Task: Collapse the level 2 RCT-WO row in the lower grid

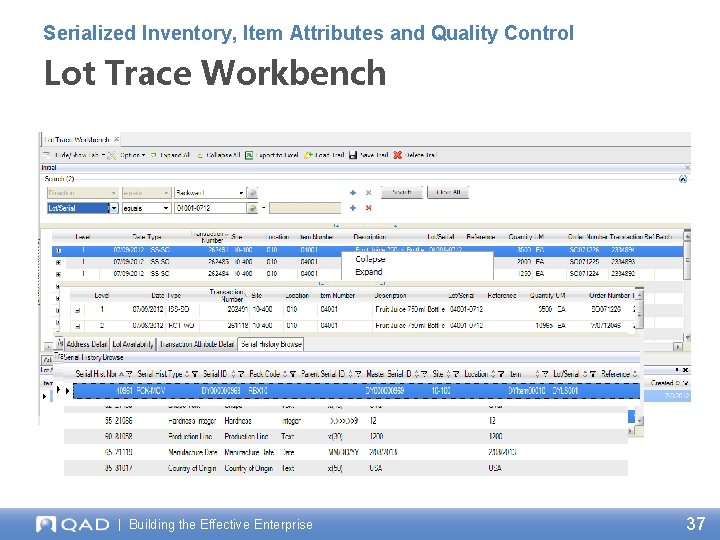Action: (x=77, y=326)
